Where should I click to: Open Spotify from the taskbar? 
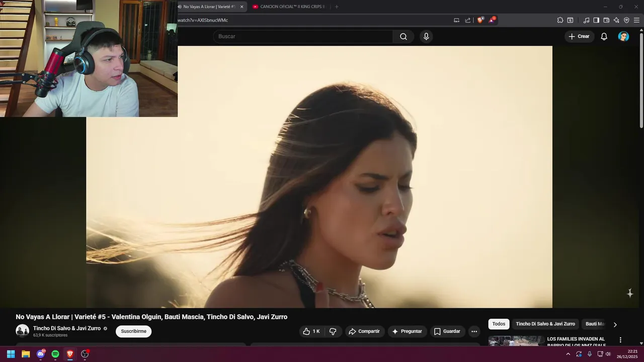pyautogui.click(x=55, y=354)
